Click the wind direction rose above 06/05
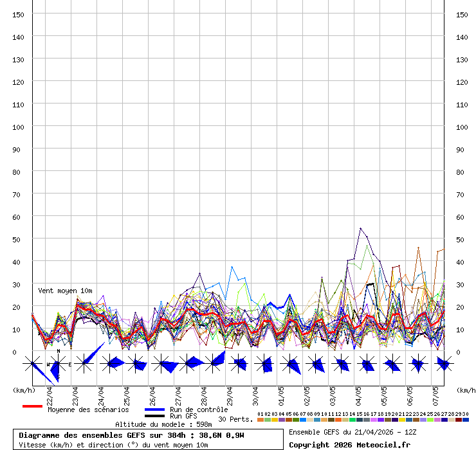The height and width of the screenshot is (450, 476). click(x=417, y=364)
